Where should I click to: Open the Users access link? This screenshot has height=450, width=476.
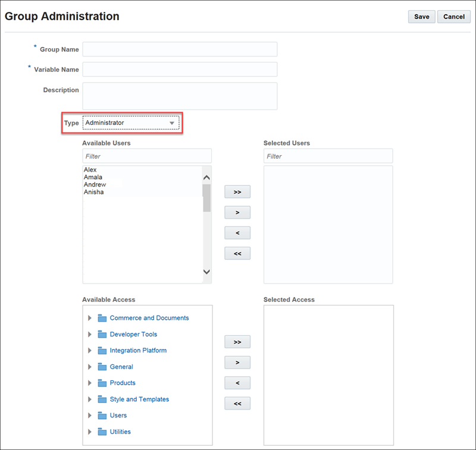click(118, 416)
